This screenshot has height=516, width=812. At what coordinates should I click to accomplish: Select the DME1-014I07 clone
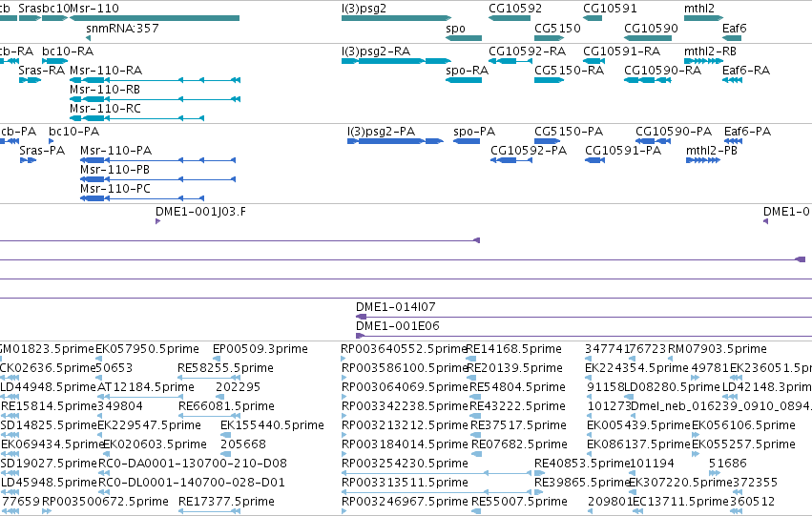tap(584, 317)
